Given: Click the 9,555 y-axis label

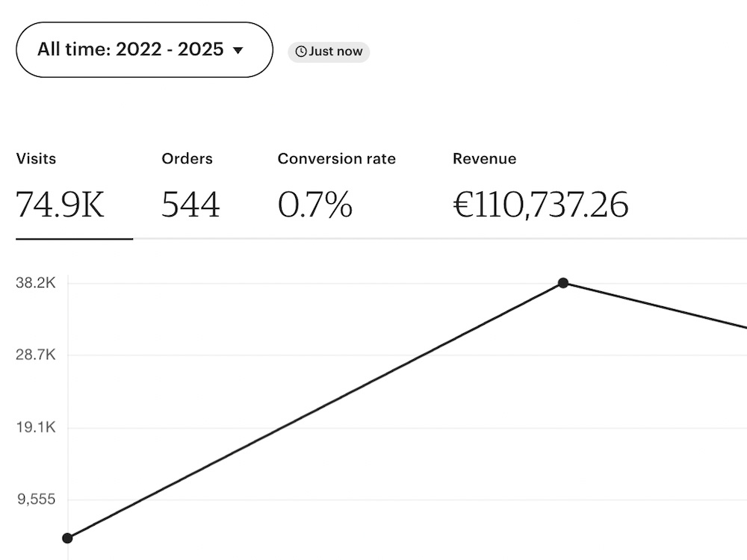Looking at the screenshot, I should tap(37, 499).
